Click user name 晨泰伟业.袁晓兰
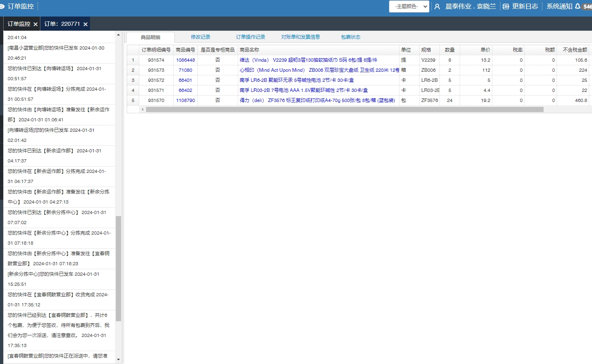Viewport: 592px width, 364px height. click(x=471, y=6)
